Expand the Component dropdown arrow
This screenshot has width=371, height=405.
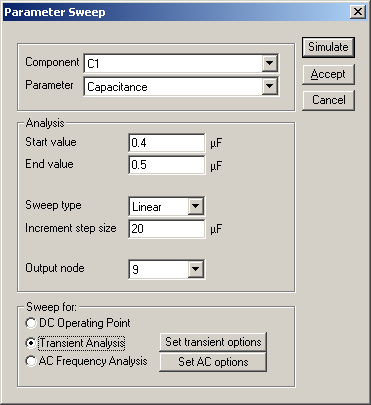(269, 63)
